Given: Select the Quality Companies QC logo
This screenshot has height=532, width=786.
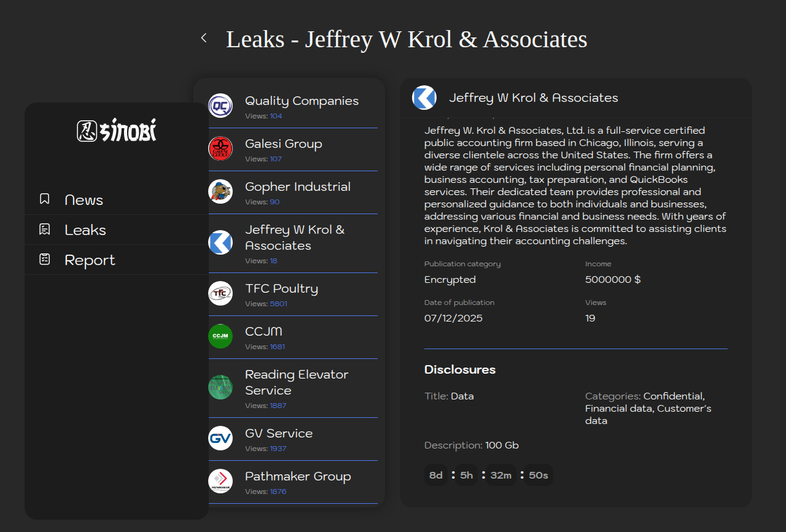Looking at the screenshot, I should tap(220, 106).
